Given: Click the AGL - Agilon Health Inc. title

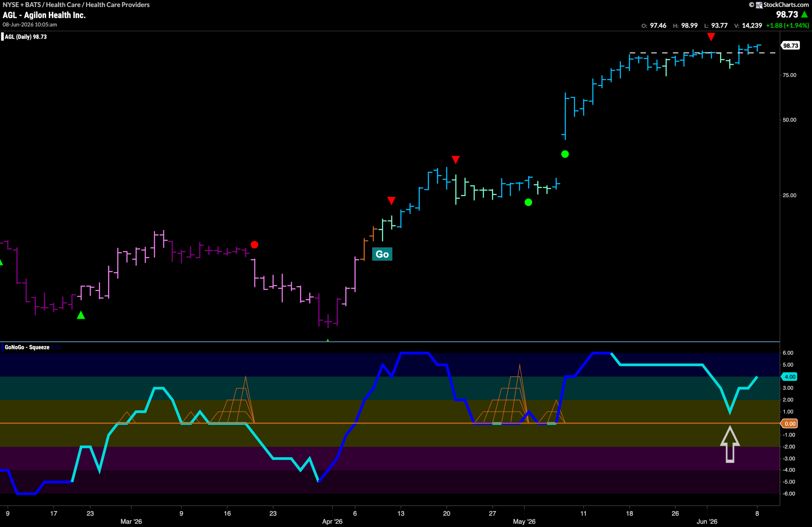Looking at the screenshot, I should (x=44, y=15).
